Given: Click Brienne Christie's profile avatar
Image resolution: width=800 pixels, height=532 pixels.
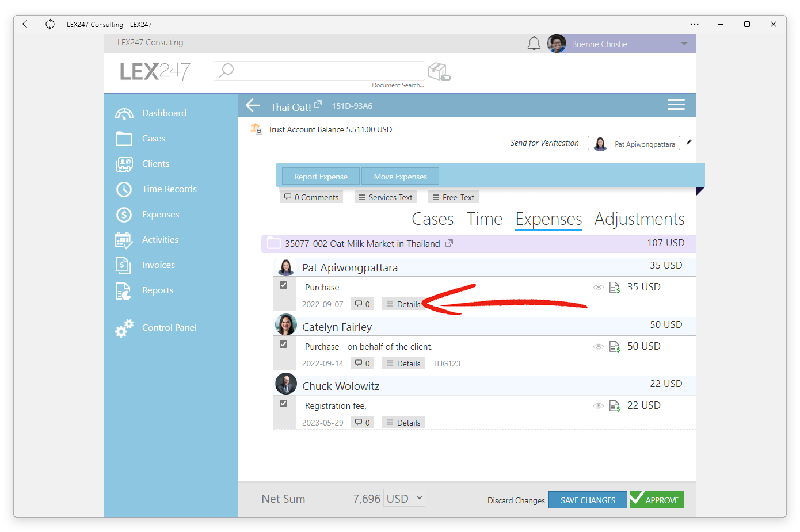Looking at the screenshot, I should click(x=557, y=44).
